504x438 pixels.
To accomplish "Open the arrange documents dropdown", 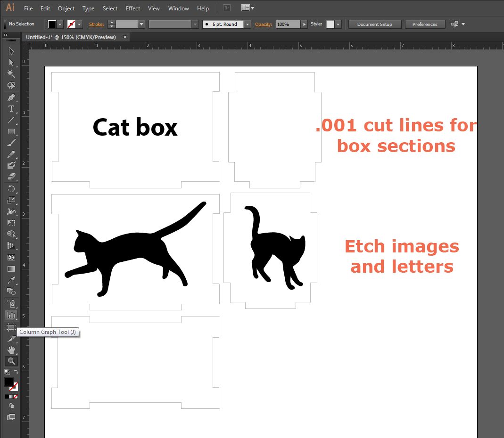I will point(248,8).
